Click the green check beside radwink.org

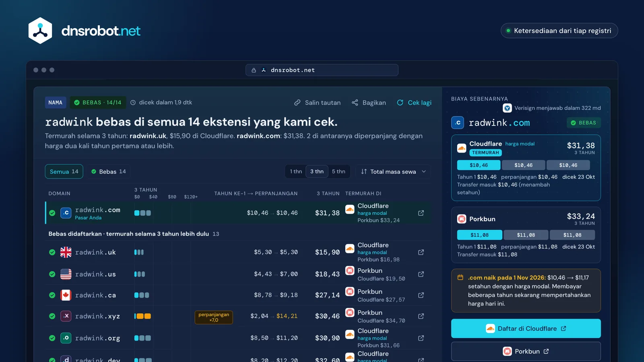[52, 338]
